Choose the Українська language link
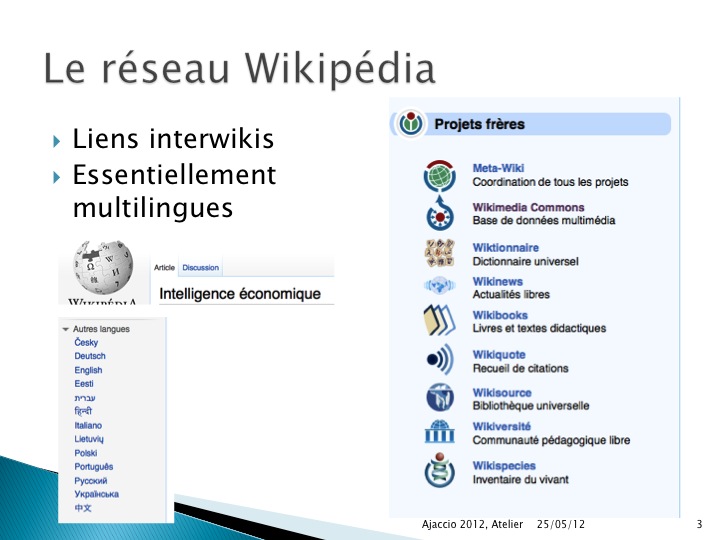The image size is (720, 540). coord(96,494)
